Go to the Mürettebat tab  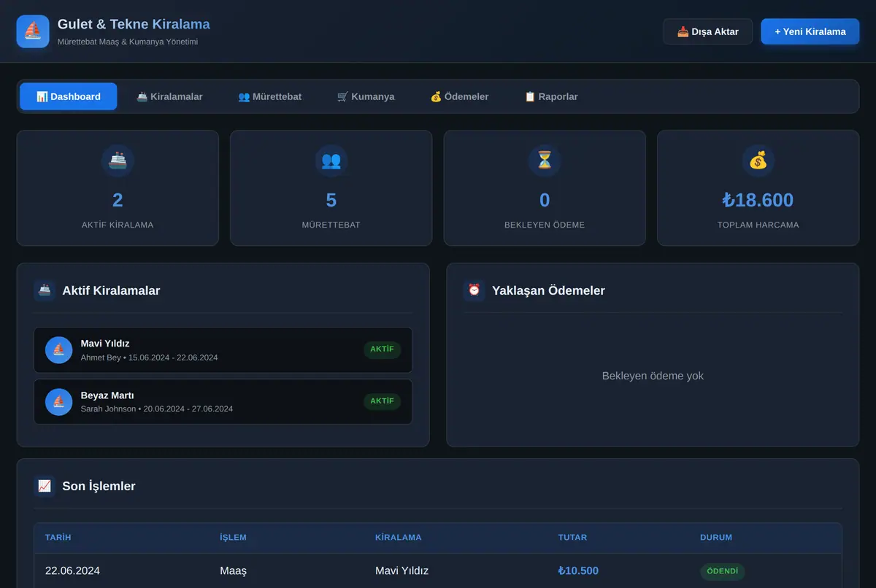click(x=270, y=96)
